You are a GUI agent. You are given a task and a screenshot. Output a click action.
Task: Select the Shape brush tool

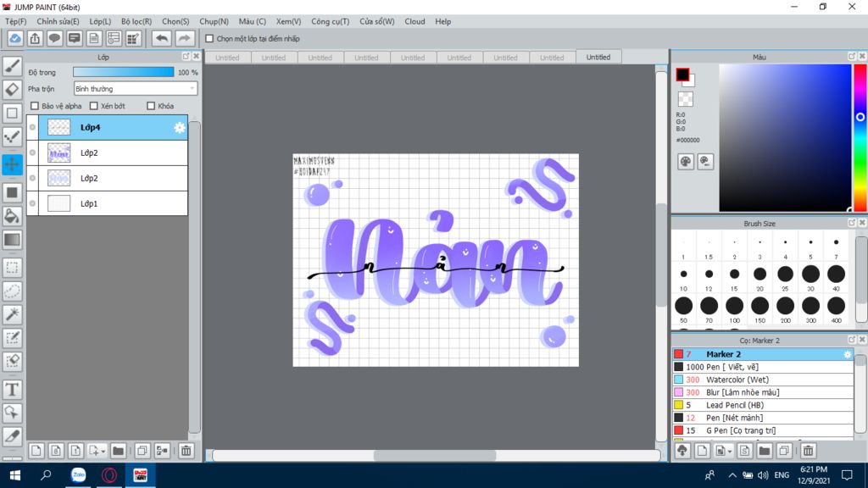12,113
